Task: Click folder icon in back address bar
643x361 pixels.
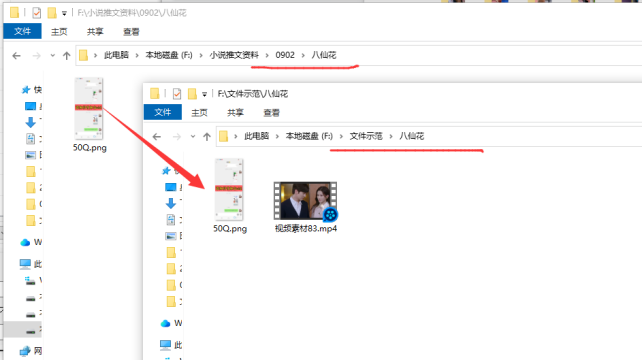Action: click(x=83, y=55)
